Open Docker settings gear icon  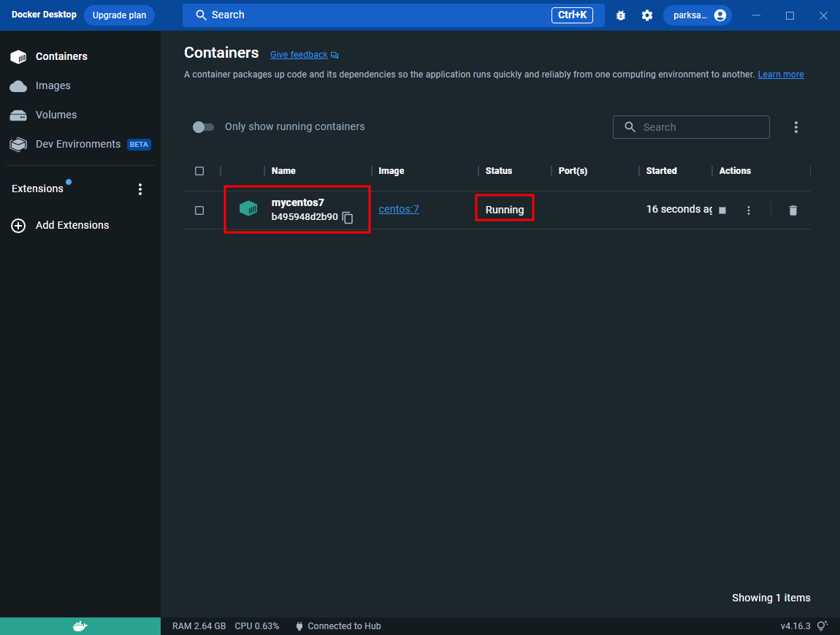point(647,15)
